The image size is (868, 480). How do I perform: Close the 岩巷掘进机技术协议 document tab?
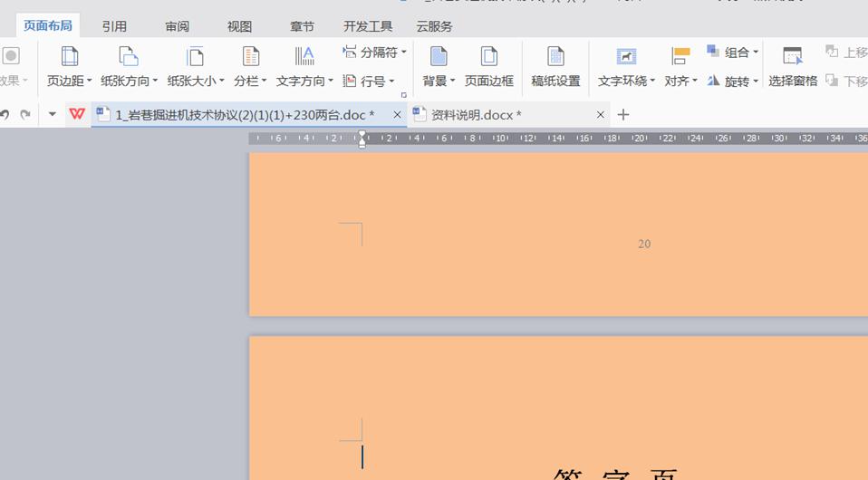click(397, 115)
